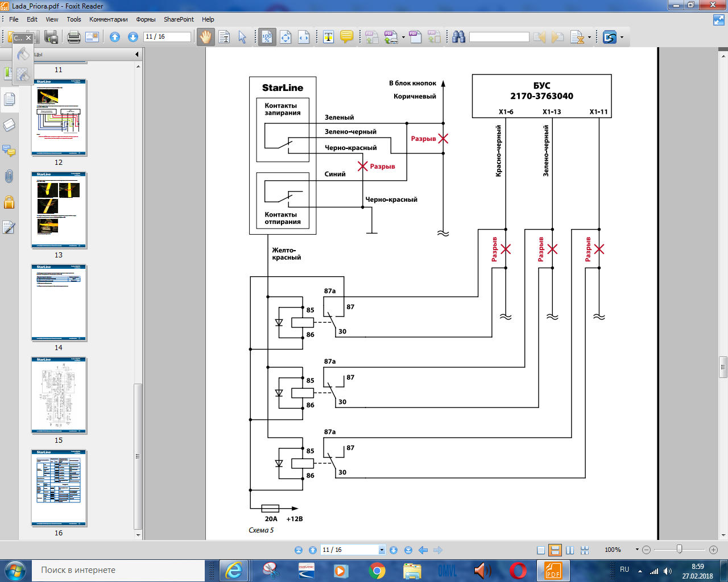The height and width of the screenshot is (582, 728).
Task: Click the Fit Width icon
Action: pos(304,37)
